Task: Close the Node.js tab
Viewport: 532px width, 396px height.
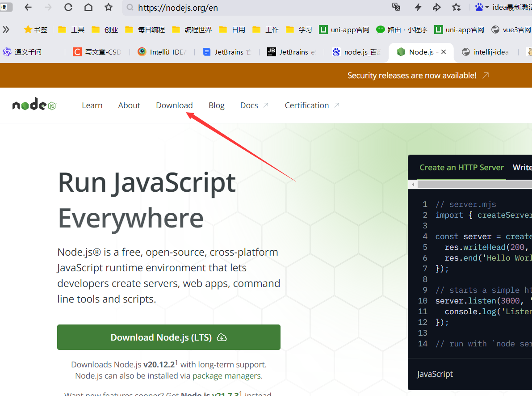Action: tap(444, 52)
